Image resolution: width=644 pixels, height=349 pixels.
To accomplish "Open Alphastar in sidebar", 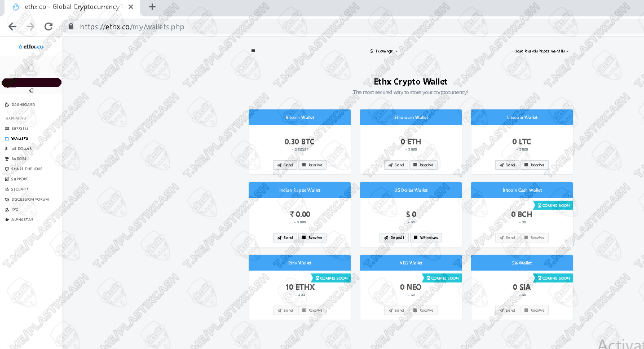I will pos(19,220).
